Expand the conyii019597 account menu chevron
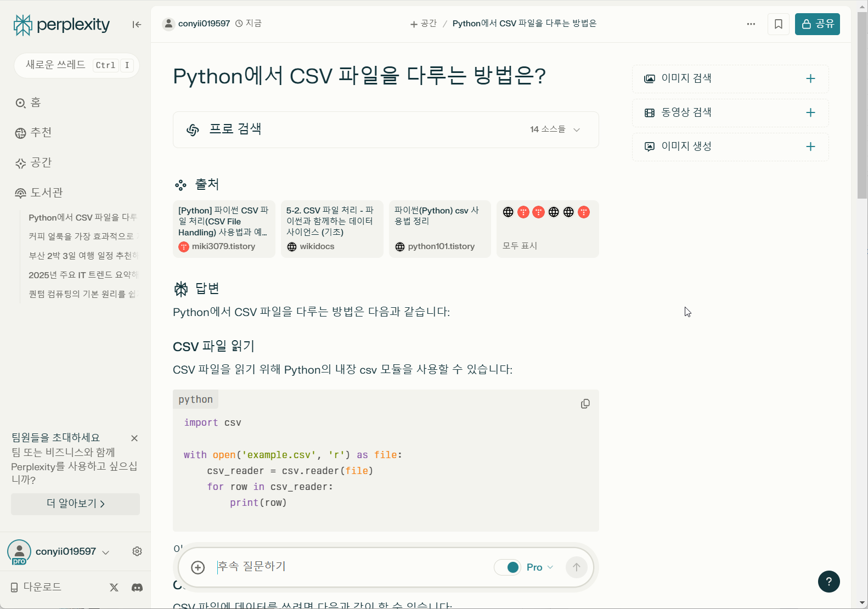868x609 pixels. [106, 552]
